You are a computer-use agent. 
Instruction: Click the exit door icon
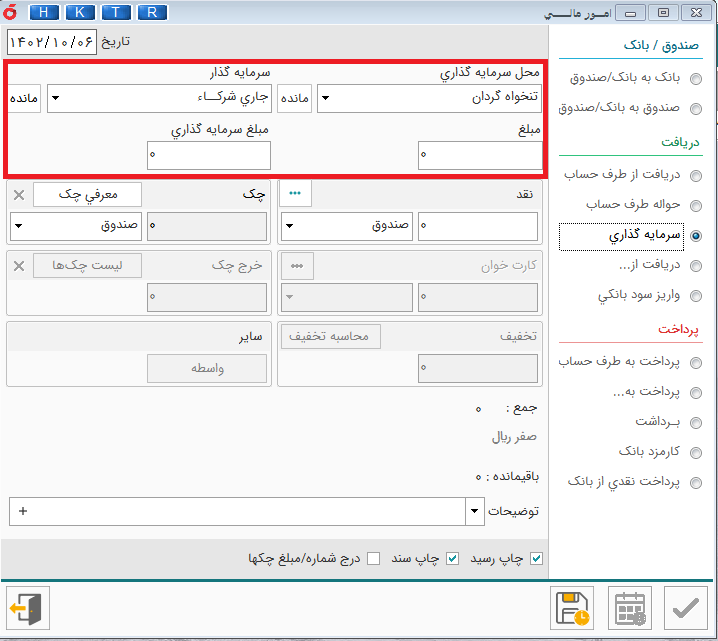25,607
